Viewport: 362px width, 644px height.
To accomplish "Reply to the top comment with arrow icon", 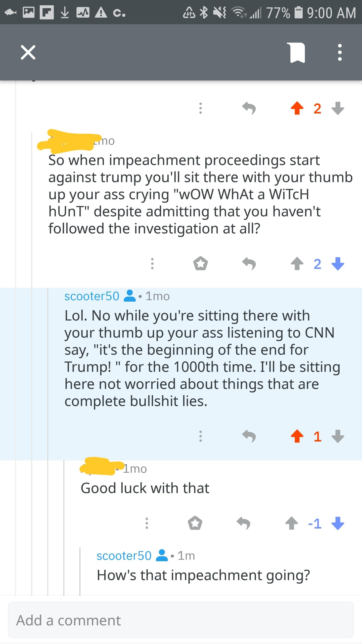I will click(249, 108).
